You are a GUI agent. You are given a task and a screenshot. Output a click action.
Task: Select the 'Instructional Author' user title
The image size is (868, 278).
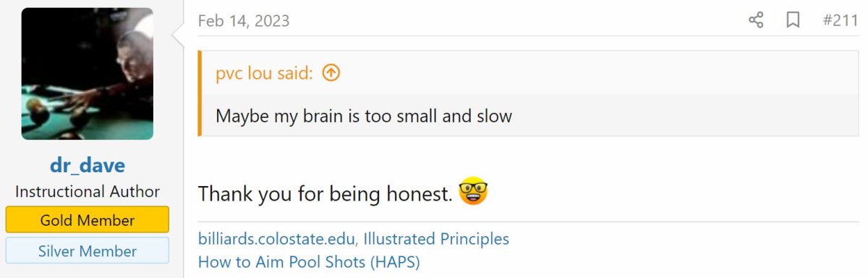click(88, 192)
